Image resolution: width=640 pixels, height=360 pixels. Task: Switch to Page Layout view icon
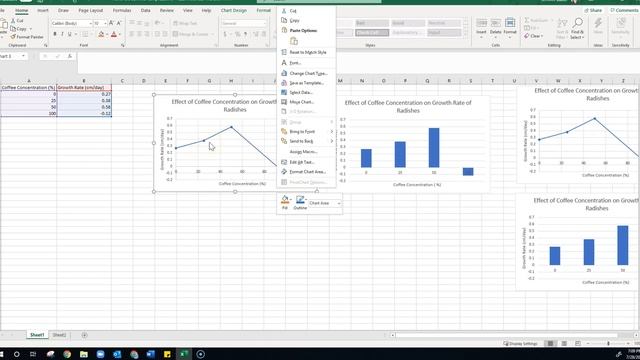pyautogui.click(x=564, y=344)
